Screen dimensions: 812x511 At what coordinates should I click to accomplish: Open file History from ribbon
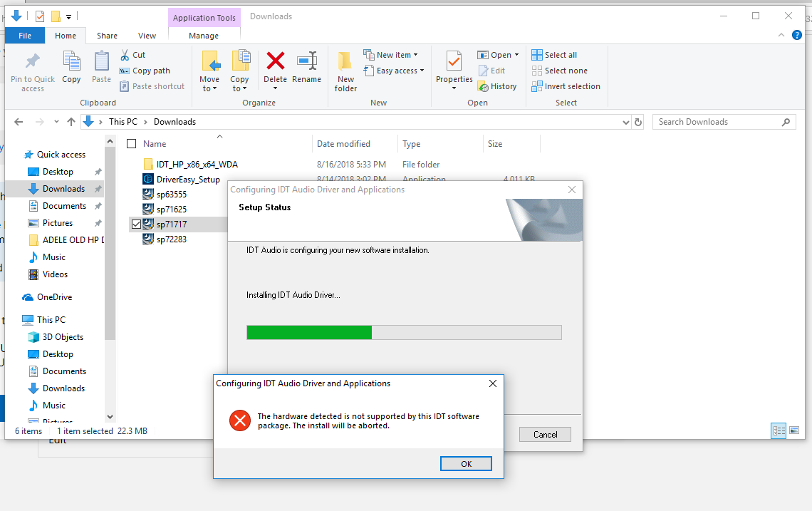pos(497,86)
